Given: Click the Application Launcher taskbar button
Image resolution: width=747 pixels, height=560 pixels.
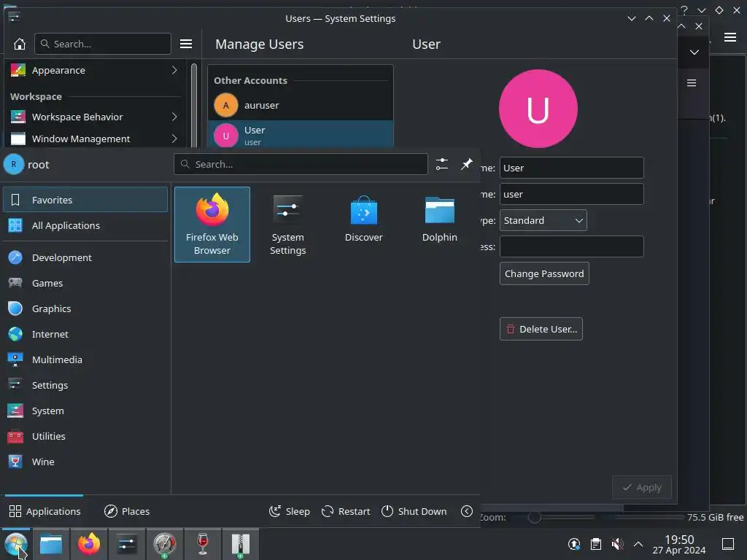Looking at the screenshot, I should pyautogui.click(x=16, y=544).
